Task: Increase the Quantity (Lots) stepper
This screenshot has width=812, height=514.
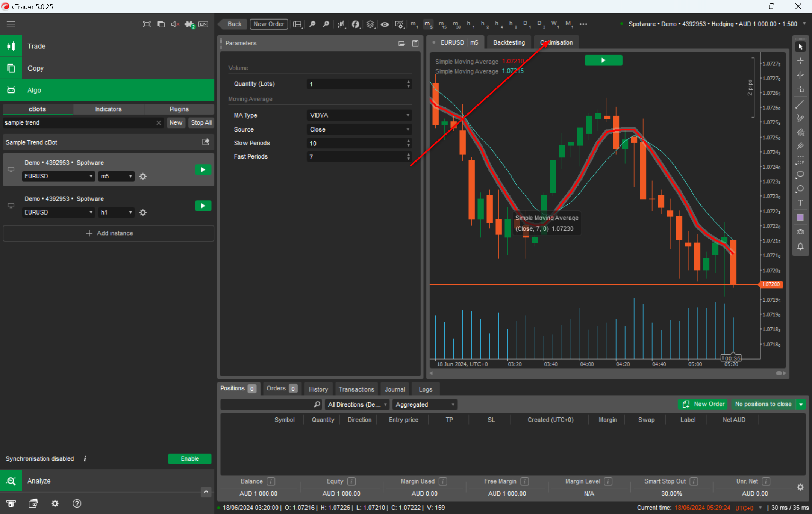Action: 408,82
